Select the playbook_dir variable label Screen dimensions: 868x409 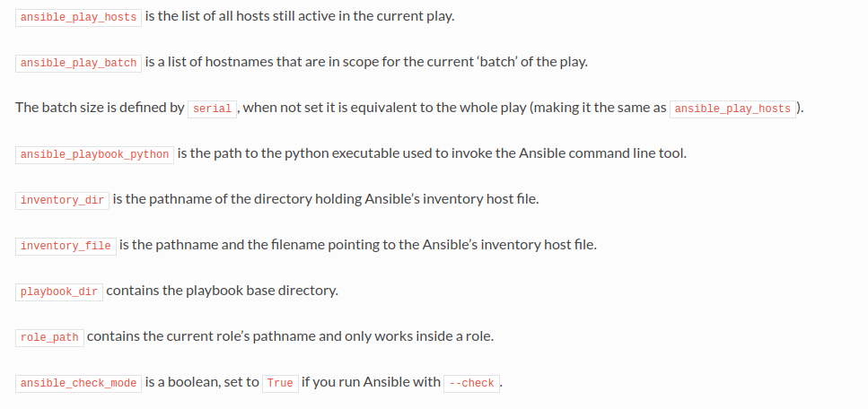(x=59, y=292)
